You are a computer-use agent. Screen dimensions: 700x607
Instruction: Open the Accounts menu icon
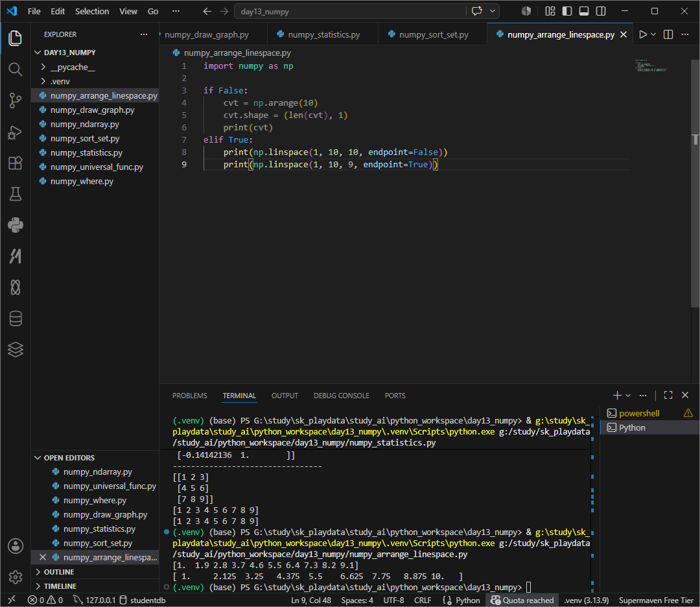pos(15,546)
